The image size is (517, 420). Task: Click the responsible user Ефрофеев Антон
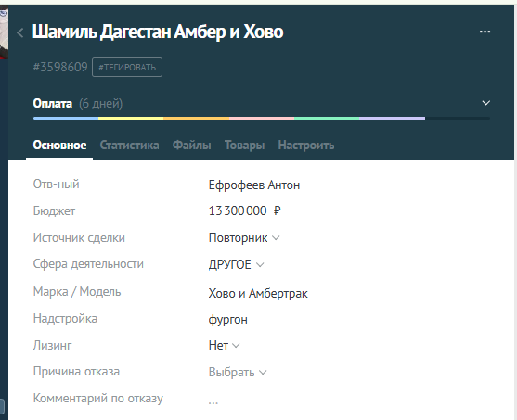254,185
